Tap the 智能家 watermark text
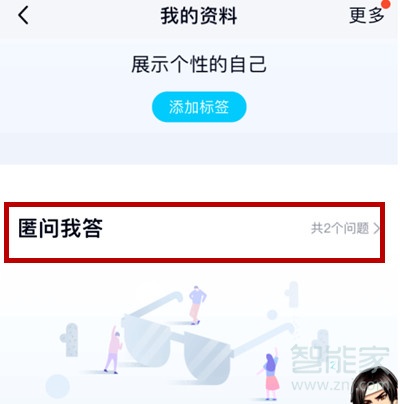Viewport: 400px width, 404px height. tap(339, 359)
